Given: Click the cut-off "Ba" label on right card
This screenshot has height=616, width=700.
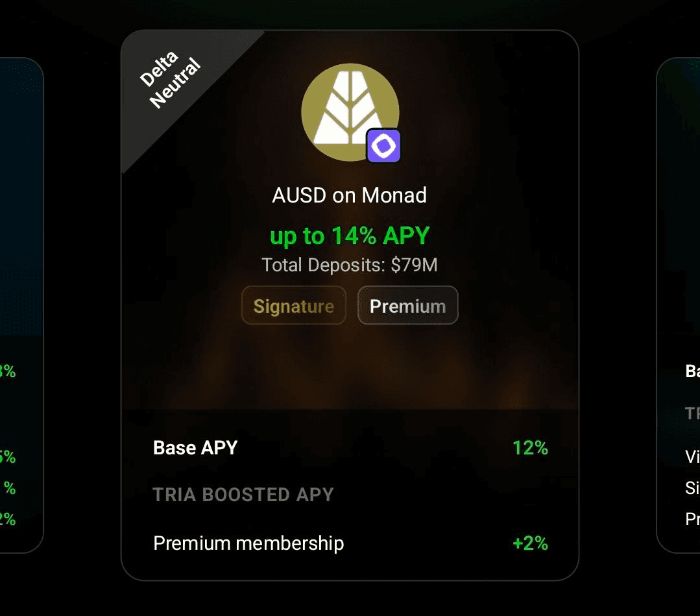Looking at the screenshot, I should coord(692,371).
